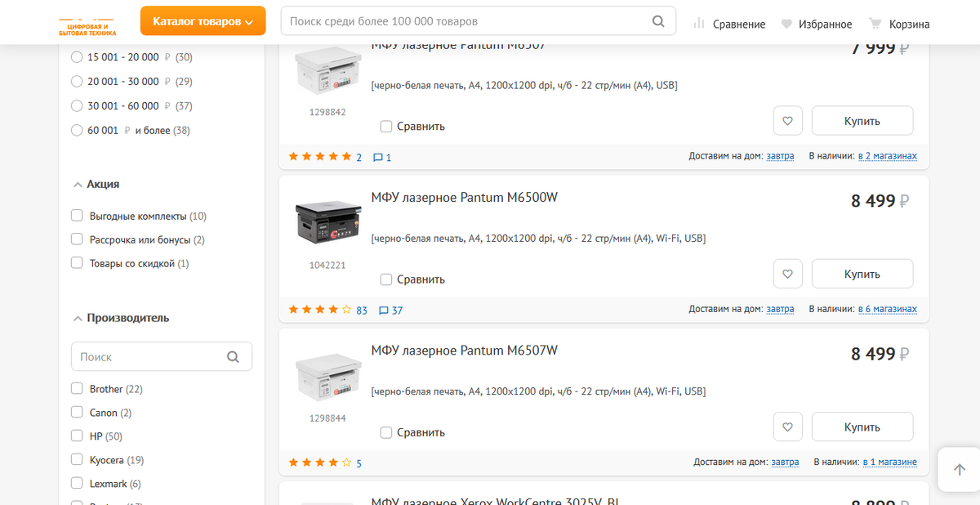Select price range 60 001 и более
980x505 pixels.
click(77, 130)
